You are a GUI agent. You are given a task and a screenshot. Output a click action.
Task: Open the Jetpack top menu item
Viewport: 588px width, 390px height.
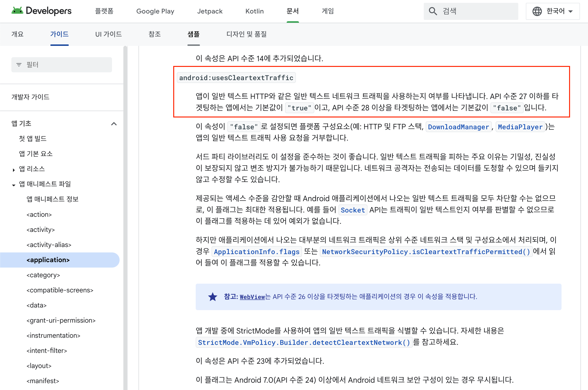coord(210,11)
